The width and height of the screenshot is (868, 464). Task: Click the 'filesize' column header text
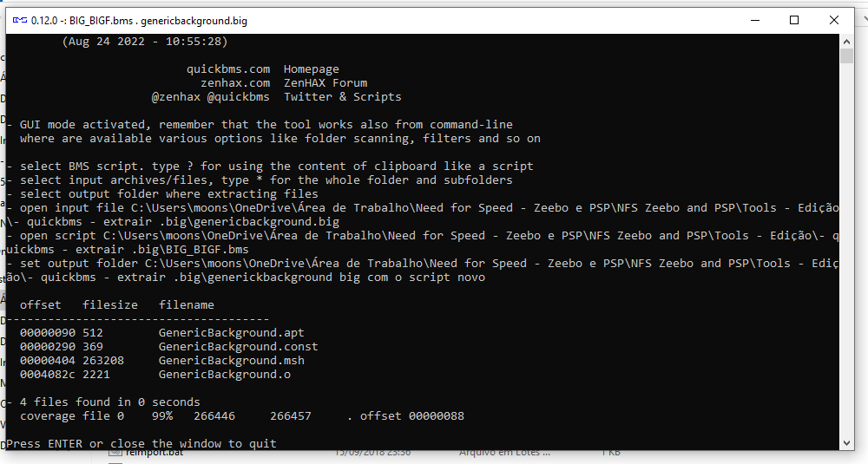pyautogui.click(x=110, y=305)
